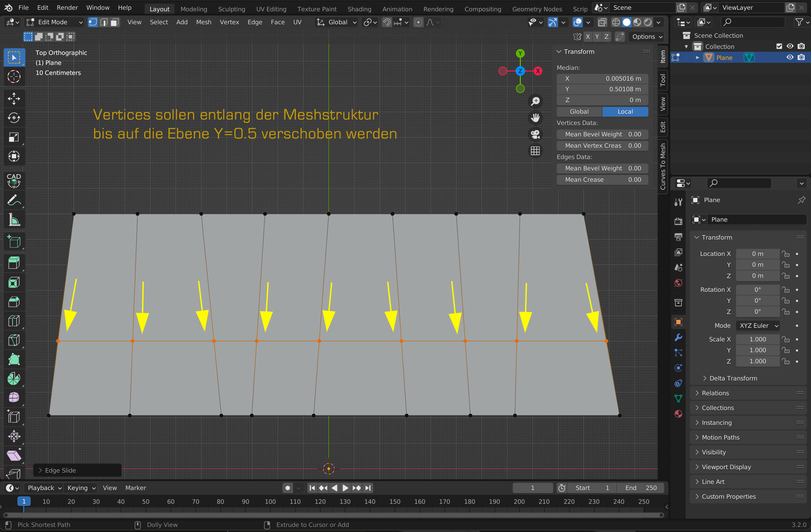Open the Modifiers wrench properties tab
This screenshot has height=532, width=811.
click(678, 337)
